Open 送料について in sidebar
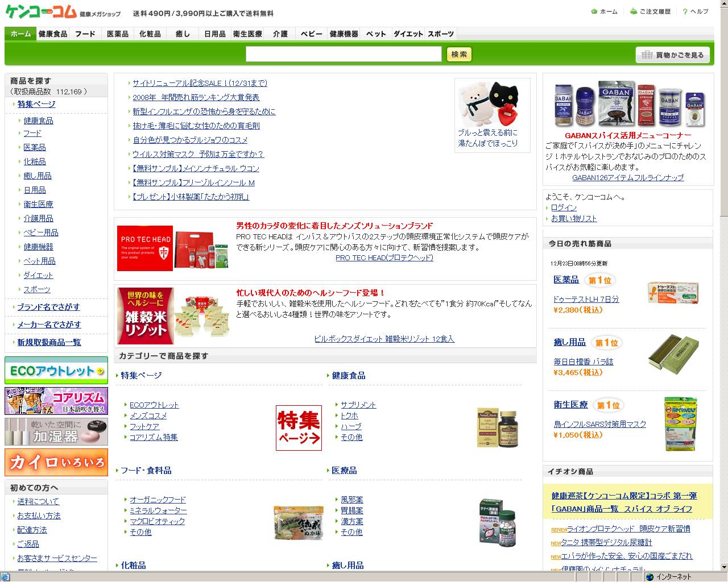Screen dimensions: 728x582 [38, 501]
